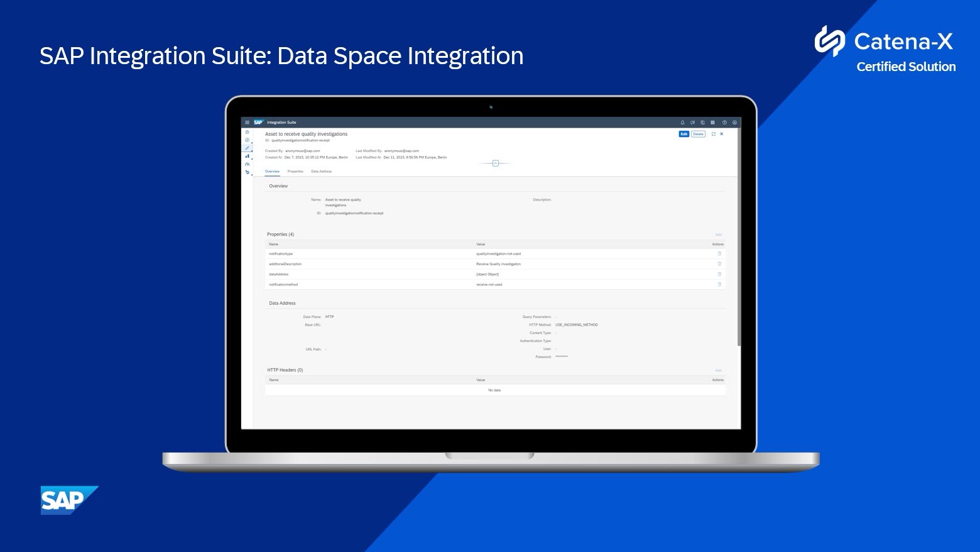Open the product switcher grid icon
The image size is (980, 552).
712,123
